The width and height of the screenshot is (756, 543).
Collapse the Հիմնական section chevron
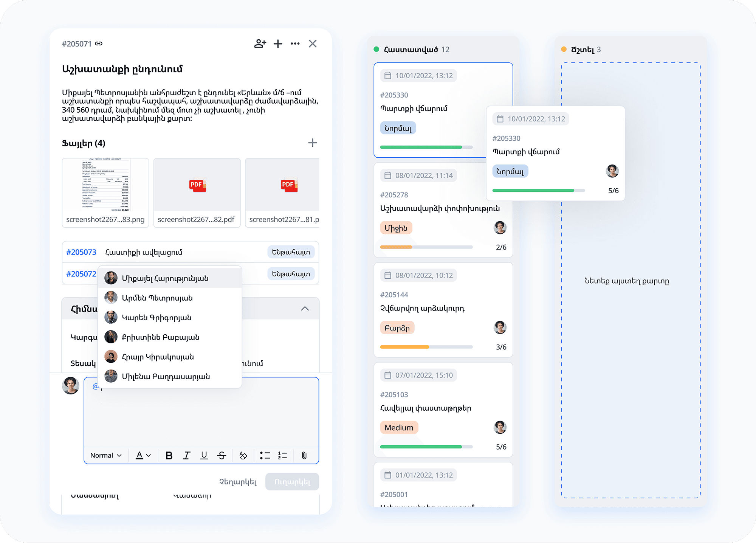(x=305, y=309)
